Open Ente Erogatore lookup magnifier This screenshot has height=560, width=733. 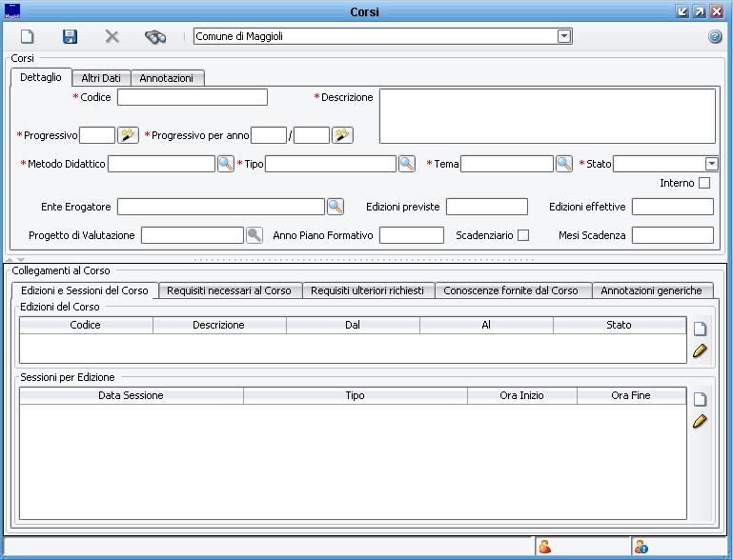click(336, 207)
